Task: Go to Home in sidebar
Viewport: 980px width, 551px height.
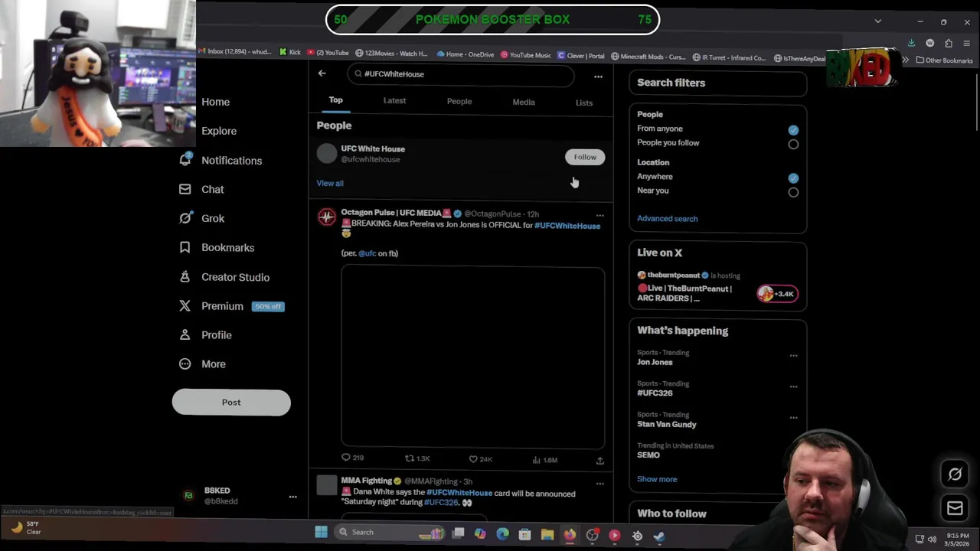Action: (x=215, y=102)
